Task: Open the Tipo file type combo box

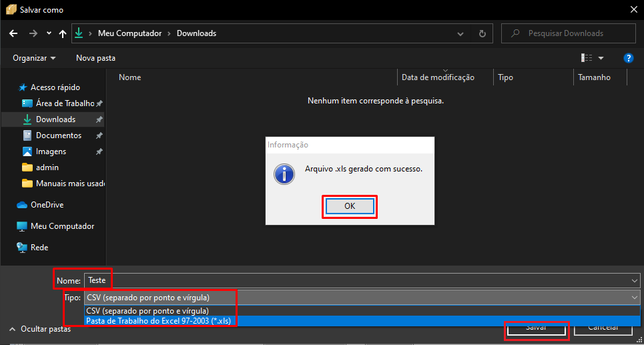Action: click(362, 298)
